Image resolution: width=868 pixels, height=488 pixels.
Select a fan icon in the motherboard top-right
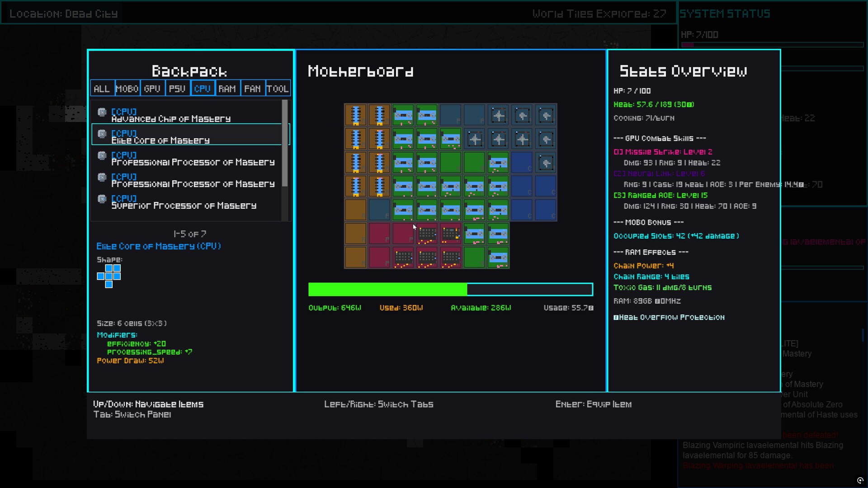coord(523,115)
